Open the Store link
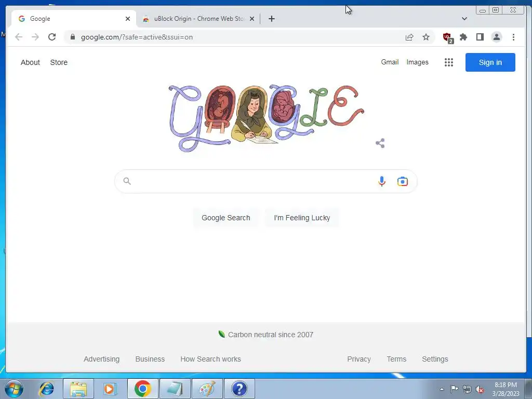 [x=59, y=62]
